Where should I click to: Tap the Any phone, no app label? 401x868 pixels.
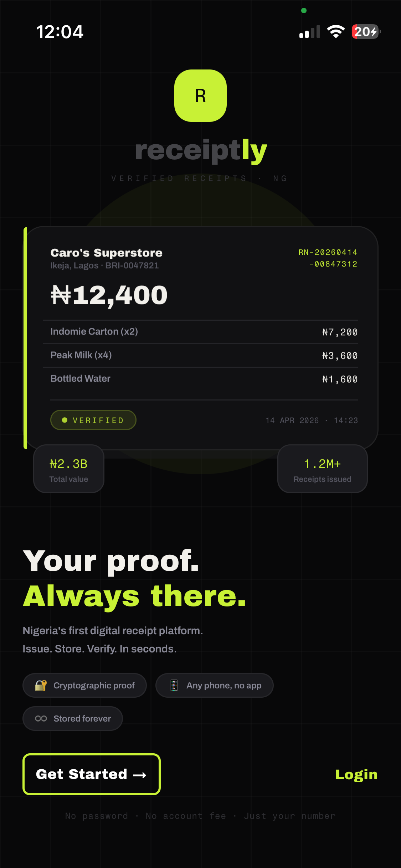224,685
